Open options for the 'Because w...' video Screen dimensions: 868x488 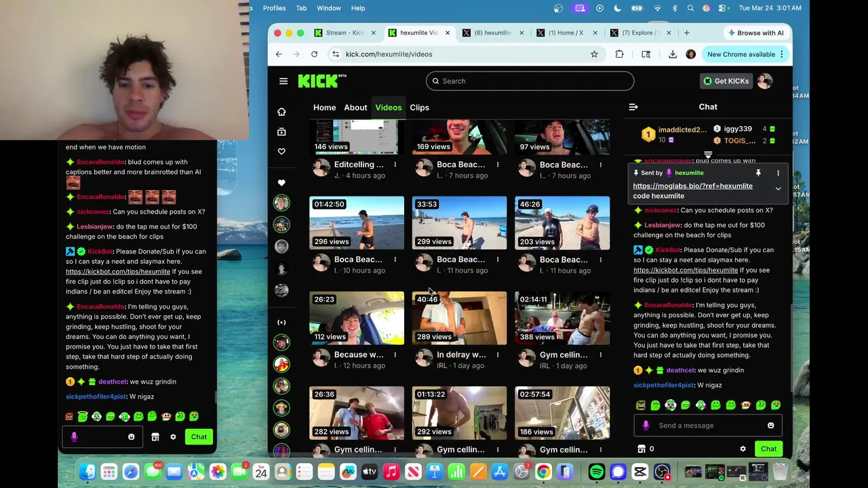[x=395, y=354]
